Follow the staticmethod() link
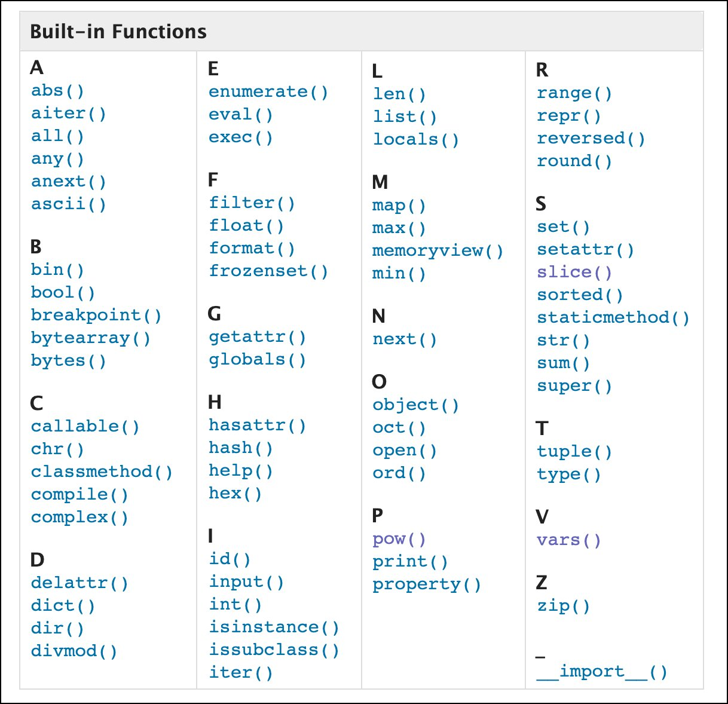Screen dimensions: 728x704 click(x=613, y=318)
